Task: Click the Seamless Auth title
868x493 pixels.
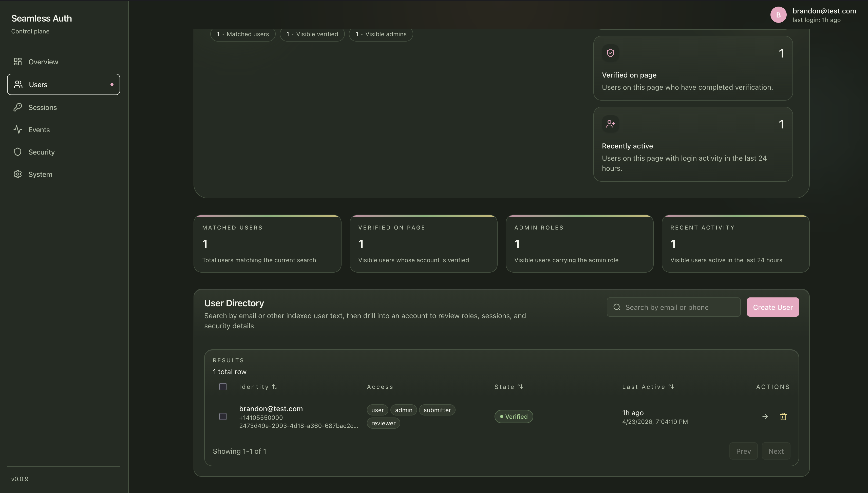Action: [x=41, y=18]
